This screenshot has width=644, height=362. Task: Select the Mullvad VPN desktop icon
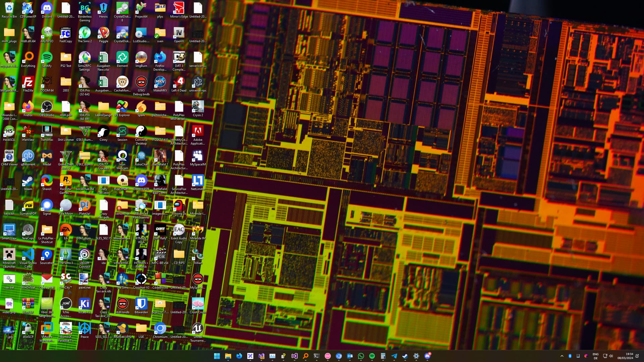pyautogui.click(x=122, y=330)
